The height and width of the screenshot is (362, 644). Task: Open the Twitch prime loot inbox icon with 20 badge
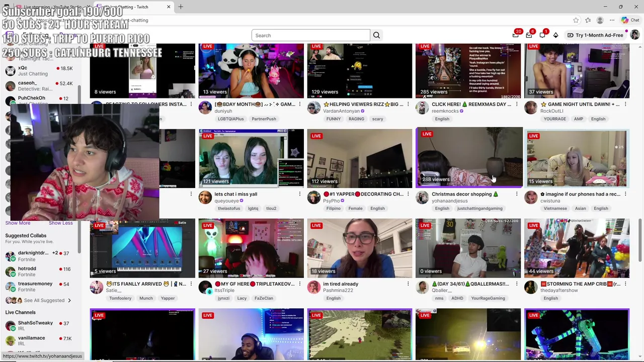pos(516,35)
